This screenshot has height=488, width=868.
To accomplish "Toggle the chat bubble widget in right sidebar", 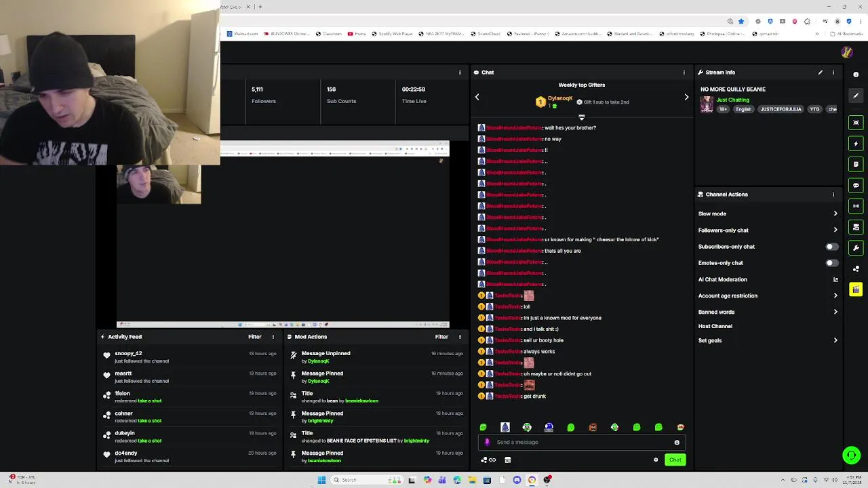I will [x=856, y=185].
